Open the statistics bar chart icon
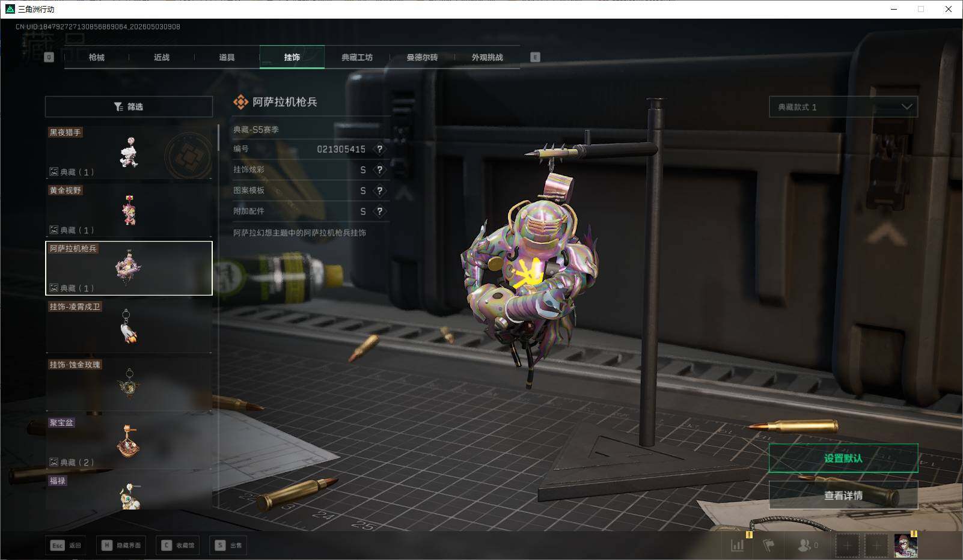Screen dimensions: 963x560 click(x=738, y=545)
